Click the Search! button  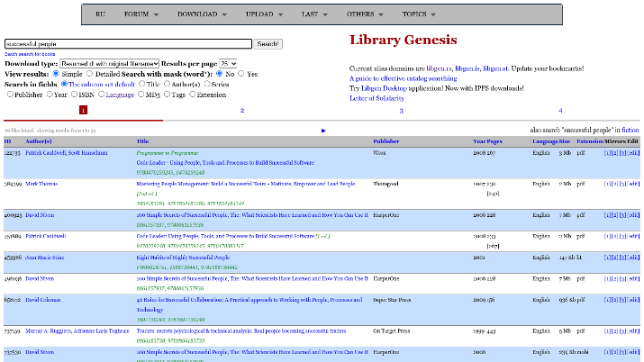(x=268, y=44)
